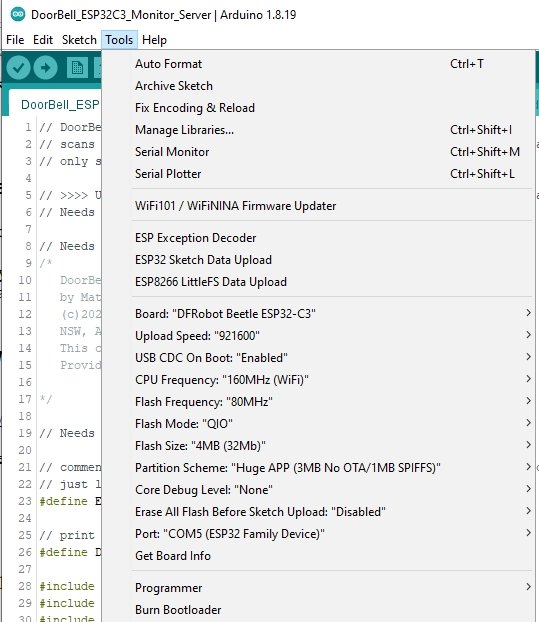Select ESP Exception Decoder entry
539x622 pixels.
click(x=332, y=238)
